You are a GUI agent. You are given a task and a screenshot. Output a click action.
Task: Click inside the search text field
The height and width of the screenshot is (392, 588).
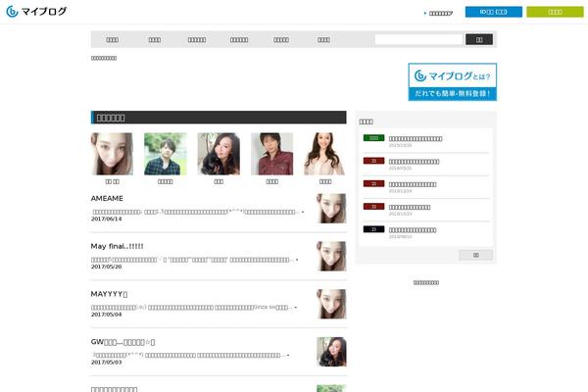tap(418, 39)
